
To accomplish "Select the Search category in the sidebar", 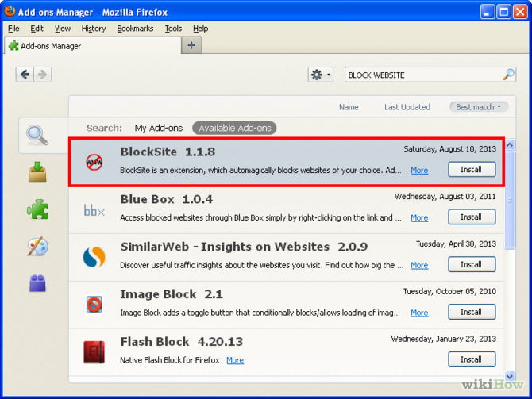I will [37, 136].
